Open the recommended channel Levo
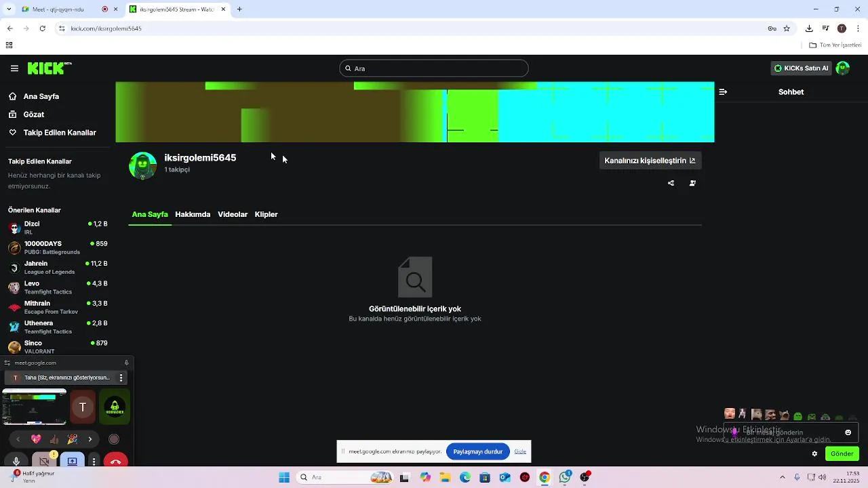This screenshot has height=488, width=868. pos(58,287)
